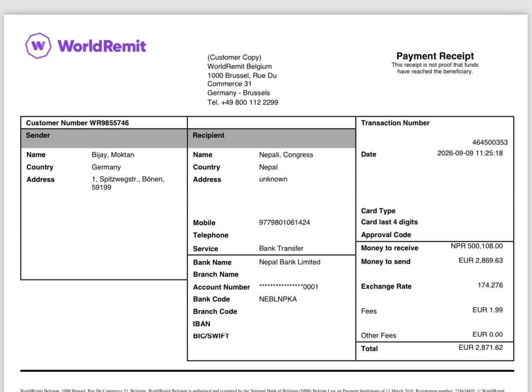Screen dimensions: 532x392
Task: Click the WorldRemit hexagon logo icon
Action: pos(38,45)
